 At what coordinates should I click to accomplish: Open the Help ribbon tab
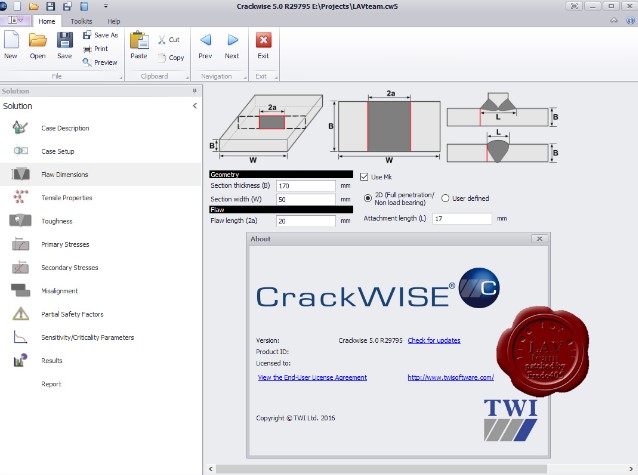pyautogui.click(x=114, y=21)
